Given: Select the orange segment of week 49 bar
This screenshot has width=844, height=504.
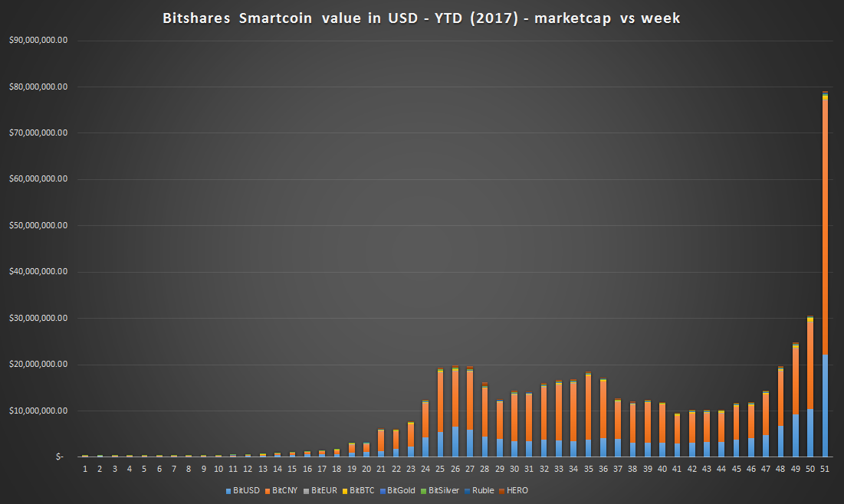Looking at the screenshot, I should click(x=796, y=381).
